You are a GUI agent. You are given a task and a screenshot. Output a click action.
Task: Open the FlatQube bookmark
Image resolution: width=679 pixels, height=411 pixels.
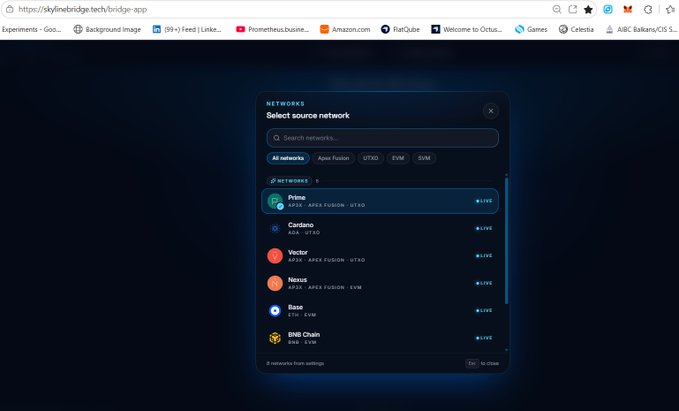click(401, 29)
